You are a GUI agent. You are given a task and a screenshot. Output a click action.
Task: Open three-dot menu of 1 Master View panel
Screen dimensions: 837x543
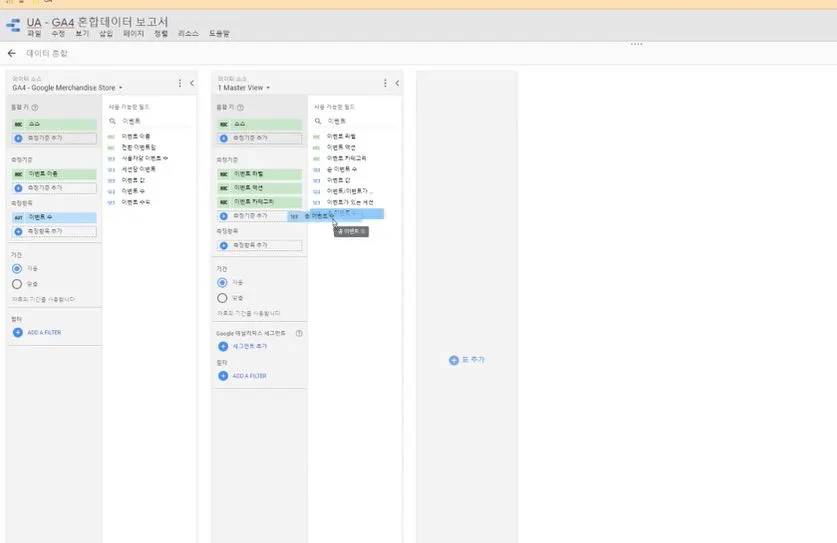tap(385, 83)
